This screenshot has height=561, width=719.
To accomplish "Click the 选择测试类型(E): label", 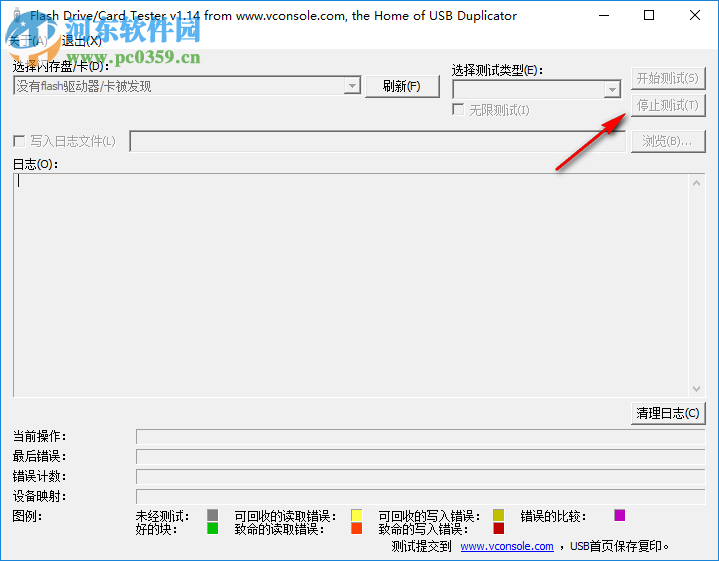I will tap(497, 71).
